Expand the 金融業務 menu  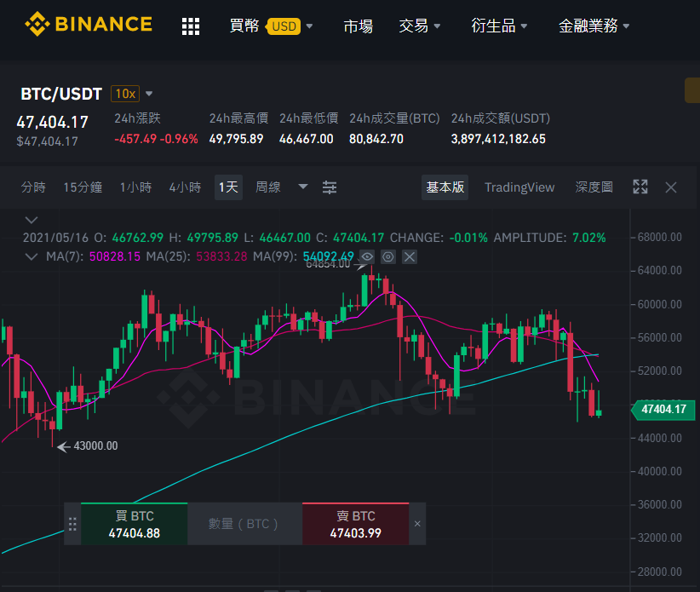pyautogui.click(x=594, y=26)
